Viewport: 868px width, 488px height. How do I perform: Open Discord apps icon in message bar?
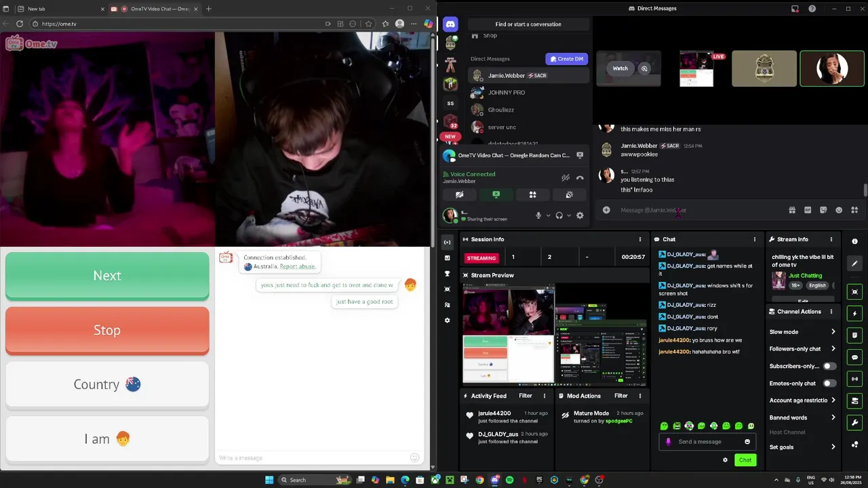click(854, 210)
